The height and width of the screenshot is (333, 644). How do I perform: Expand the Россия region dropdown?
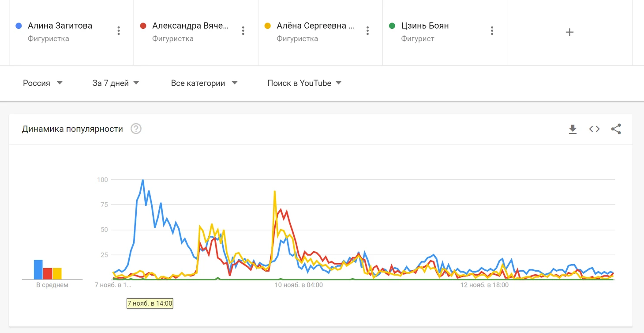(x=43, y=83)
